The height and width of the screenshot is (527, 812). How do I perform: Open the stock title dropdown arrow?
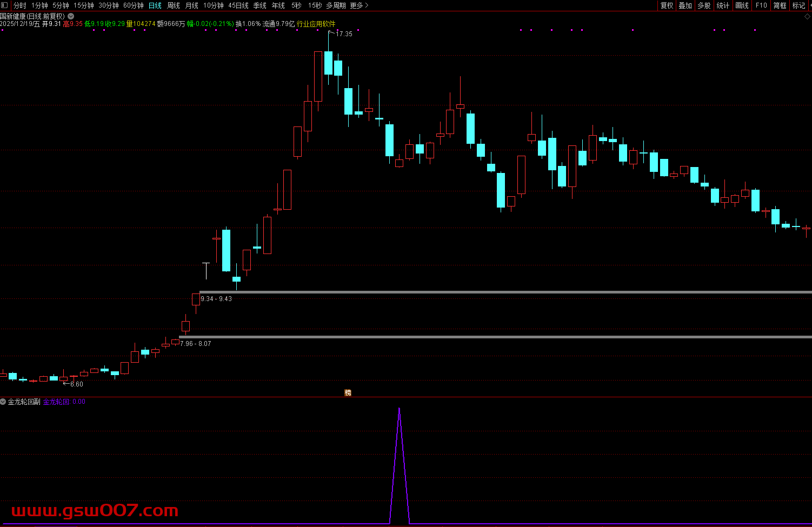coord(71,16)
